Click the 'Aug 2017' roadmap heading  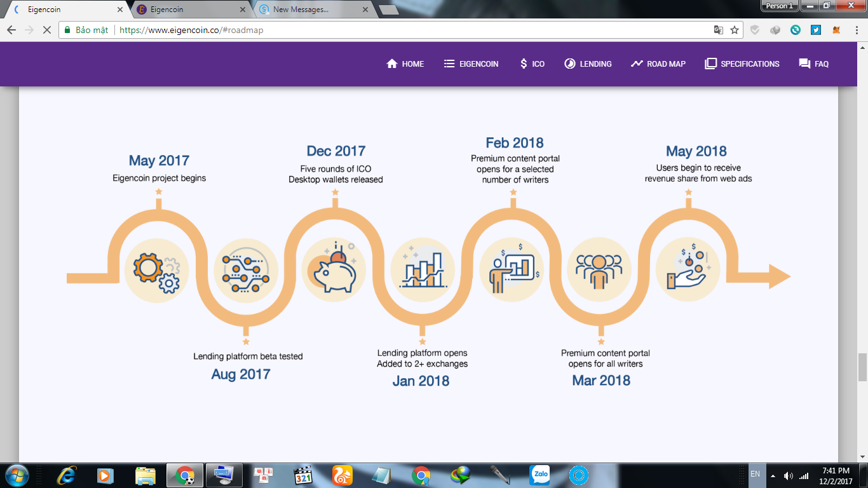pyautogui.click(x=241, y=374)
